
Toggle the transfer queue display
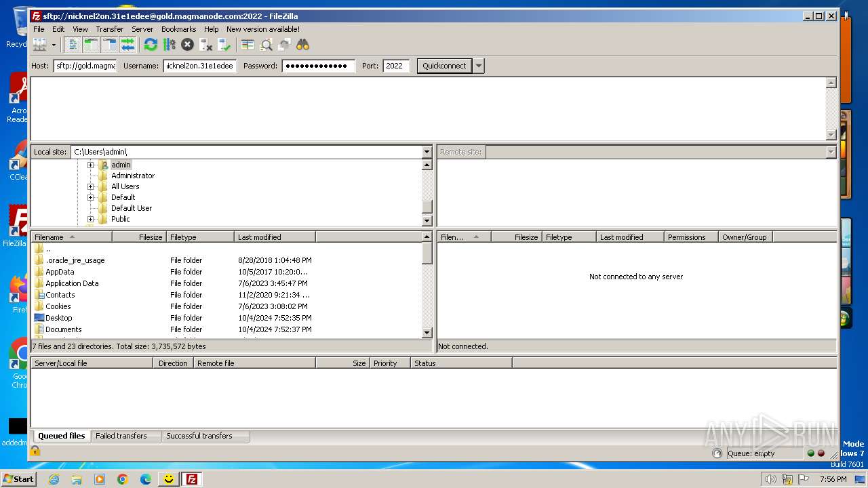(x=127, y=45)
